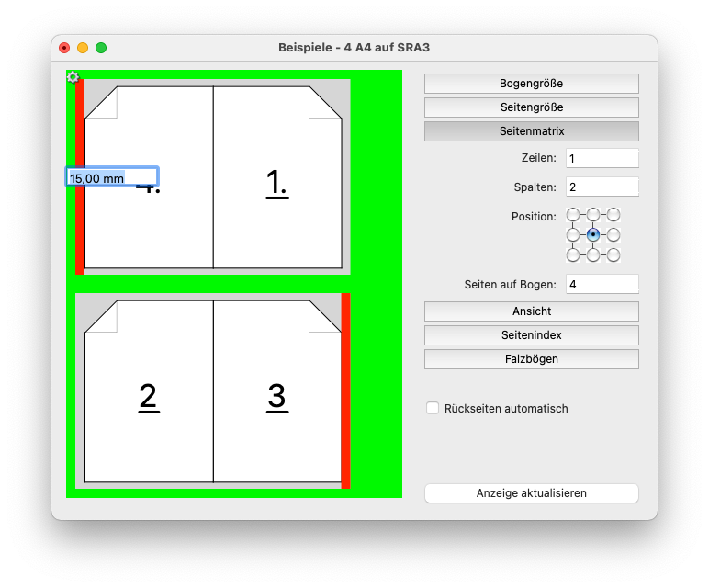The height and width of the screenshot is (588, 709).
Task: Expand the Seitengröße section
Action: (532, 107)
